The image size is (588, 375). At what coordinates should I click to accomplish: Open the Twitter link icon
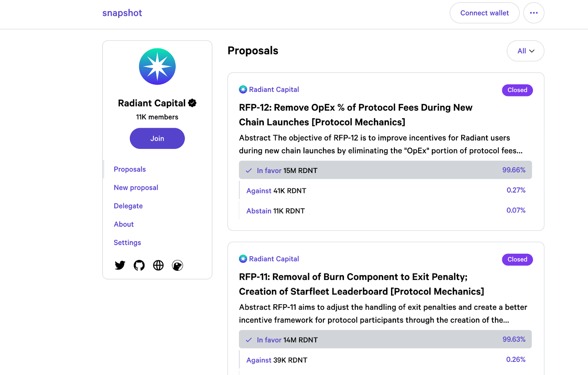(x=120, y=265)
